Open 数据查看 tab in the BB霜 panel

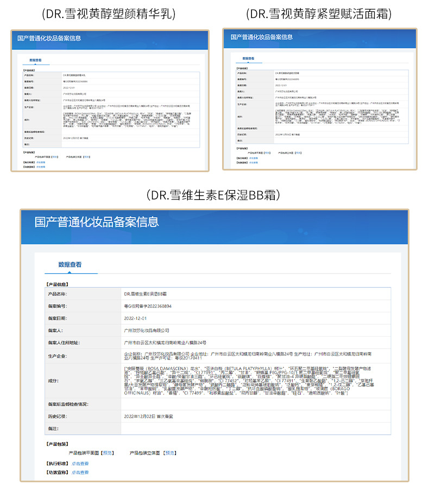70,264
